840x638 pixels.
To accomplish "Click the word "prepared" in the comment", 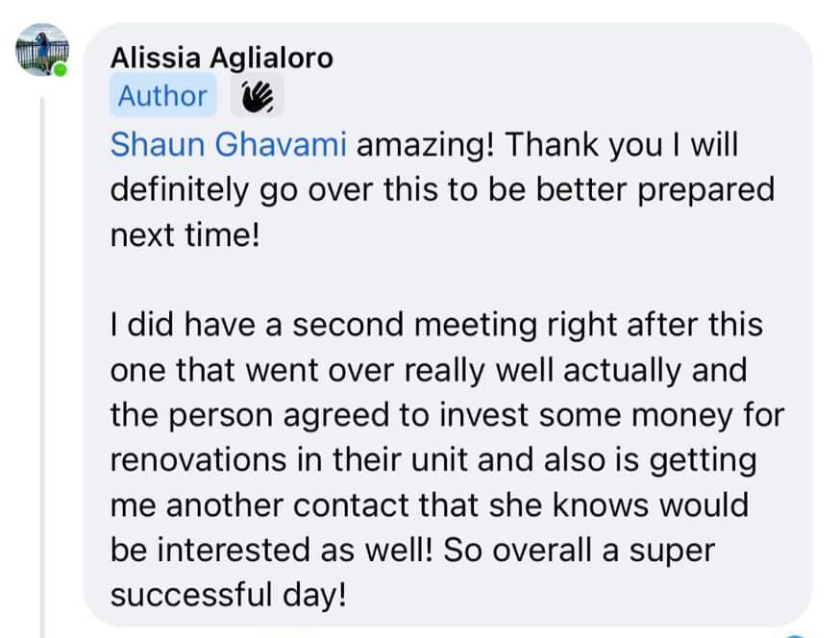I will 706,190.
